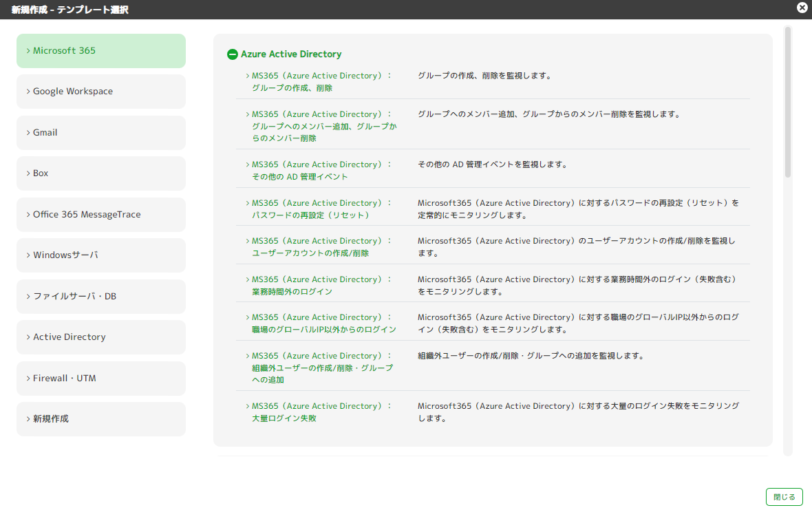Viewport: 812px width, 510px height.
Task: Click the template list vertical scrollbar
Action: (788, 103)
